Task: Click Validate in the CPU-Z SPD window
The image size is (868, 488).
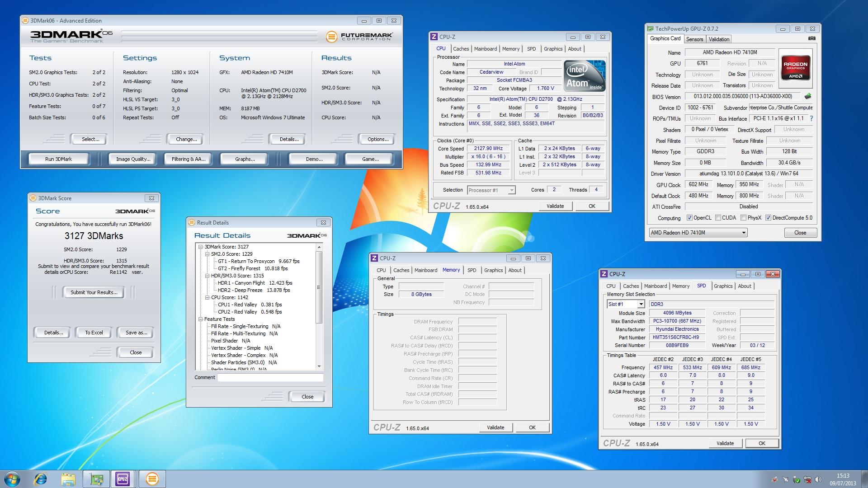Action: point(725,443)
